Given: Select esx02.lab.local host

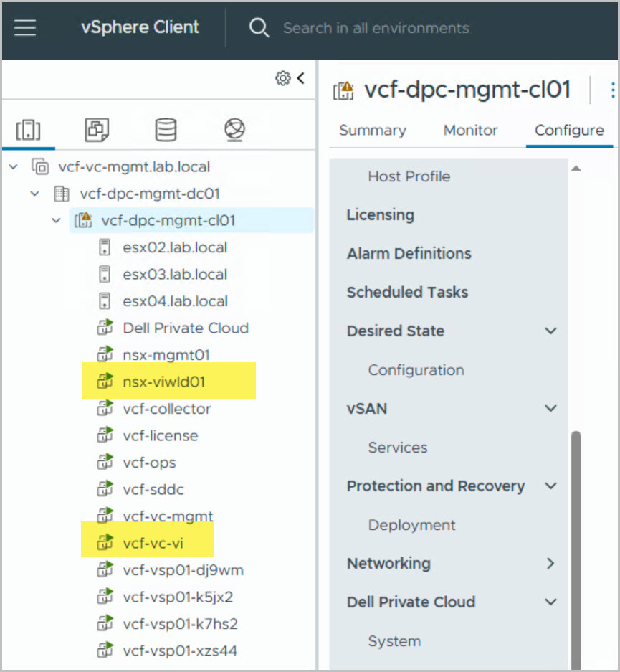Looking at the screenshot, I should tap(175, 247).
